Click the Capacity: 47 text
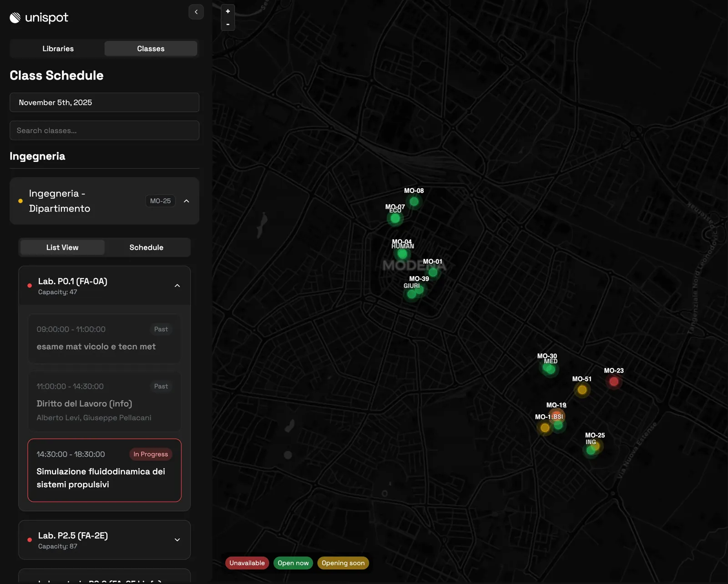728x584 pixels. [57, 292]
